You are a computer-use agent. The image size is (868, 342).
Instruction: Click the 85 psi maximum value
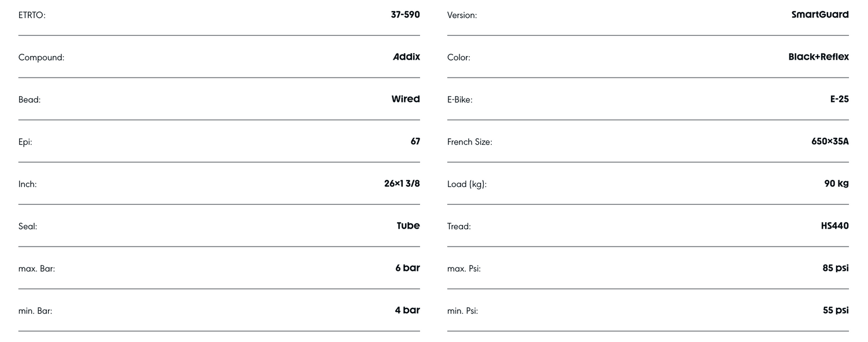(835, 269)
